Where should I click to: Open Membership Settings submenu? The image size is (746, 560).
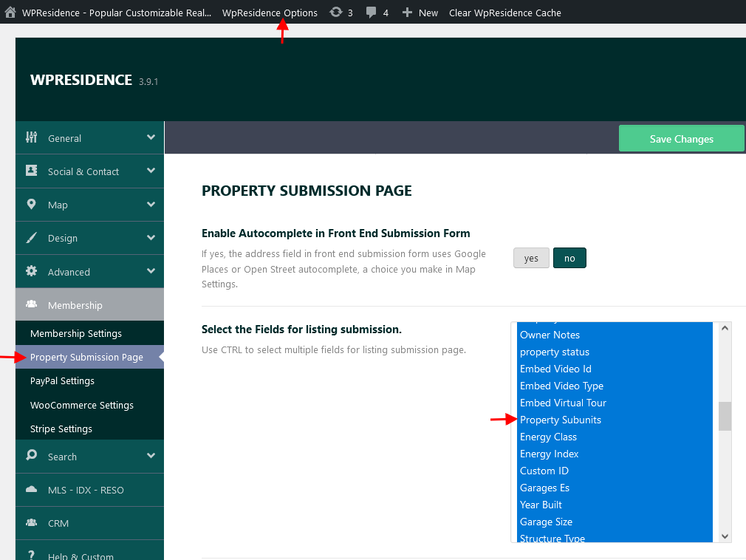point(76,333)
